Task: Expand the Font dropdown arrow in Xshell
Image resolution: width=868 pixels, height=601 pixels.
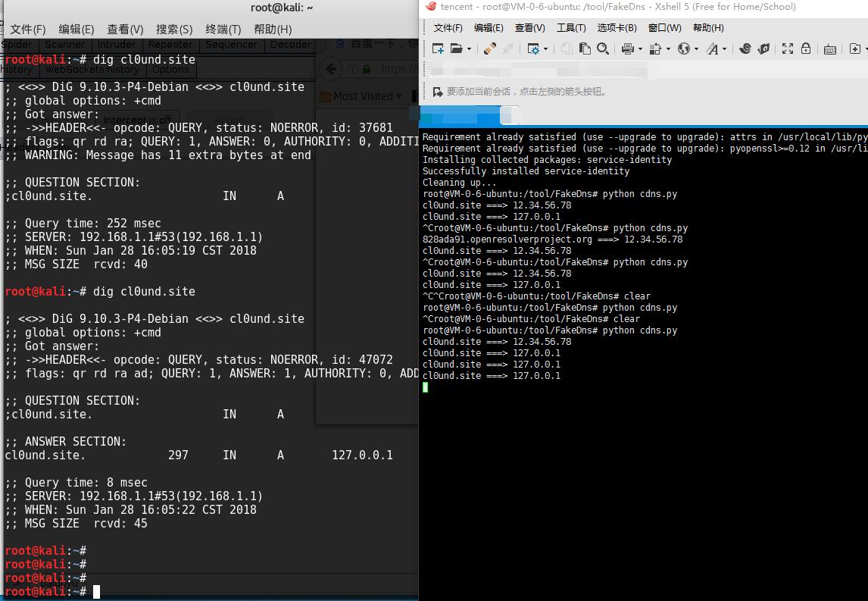Action: pos(725,49)
